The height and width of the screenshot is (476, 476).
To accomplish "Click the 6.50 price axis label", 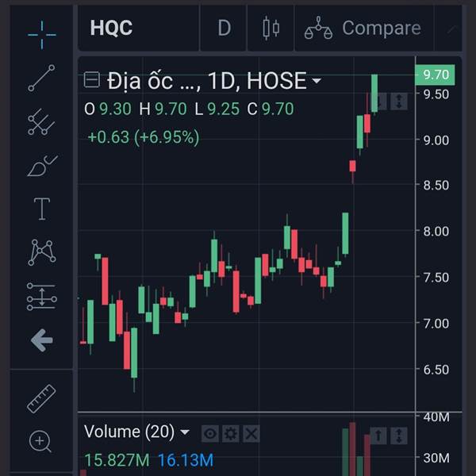I will [x=436, y=370].
